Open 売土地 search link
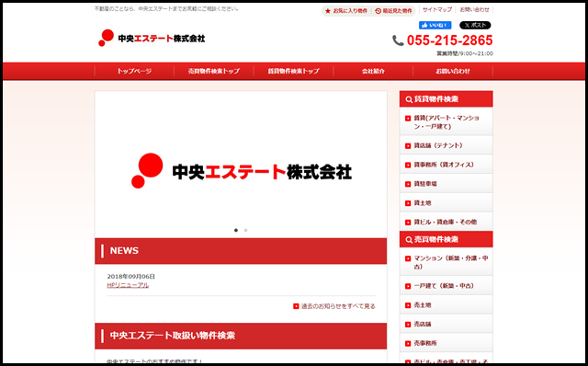Viewport: 588px width, 366px height. [447, 305]
